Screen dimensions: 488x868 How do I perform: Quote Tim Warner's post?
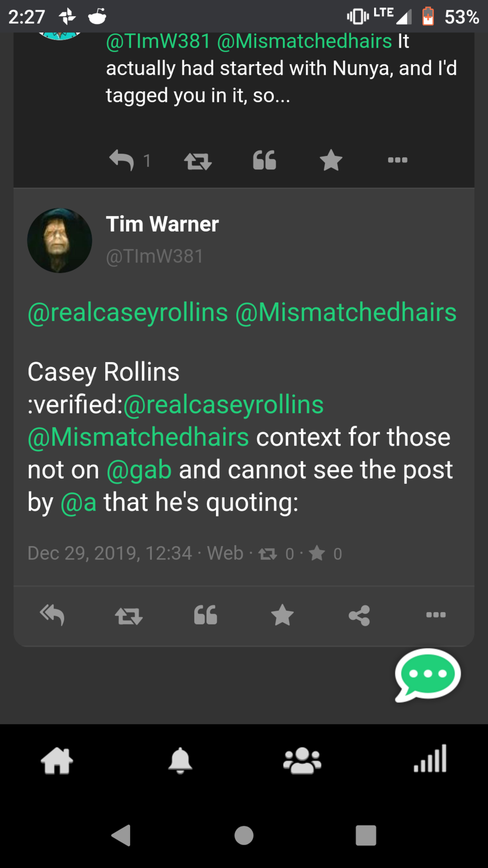[x=205, y=615]
